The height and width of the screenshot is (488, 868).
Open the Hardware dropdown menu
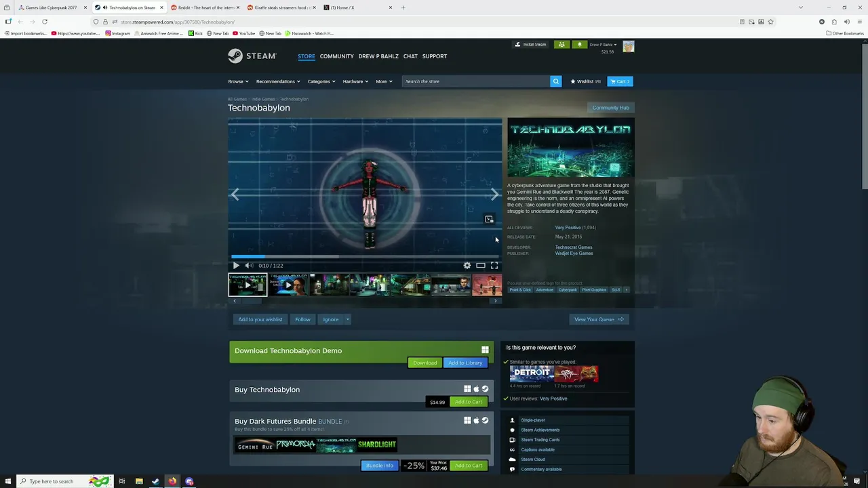coord(355,81)
